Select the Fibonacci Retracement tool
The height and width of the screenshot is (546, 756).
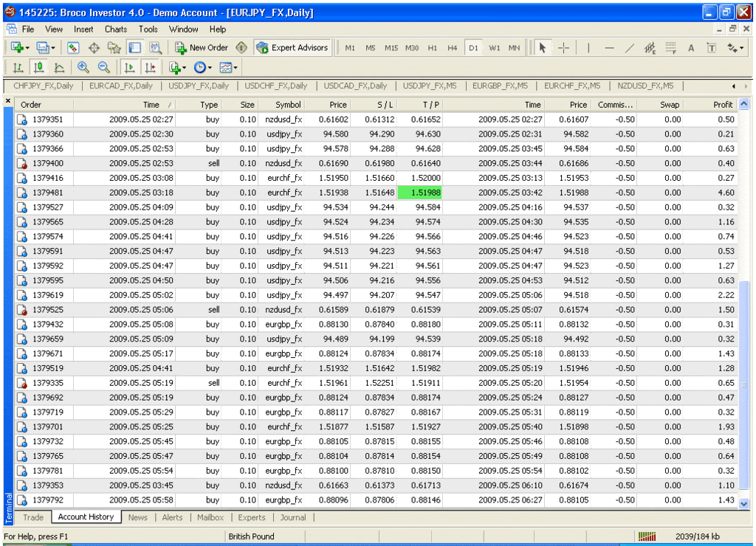point(670,48)
